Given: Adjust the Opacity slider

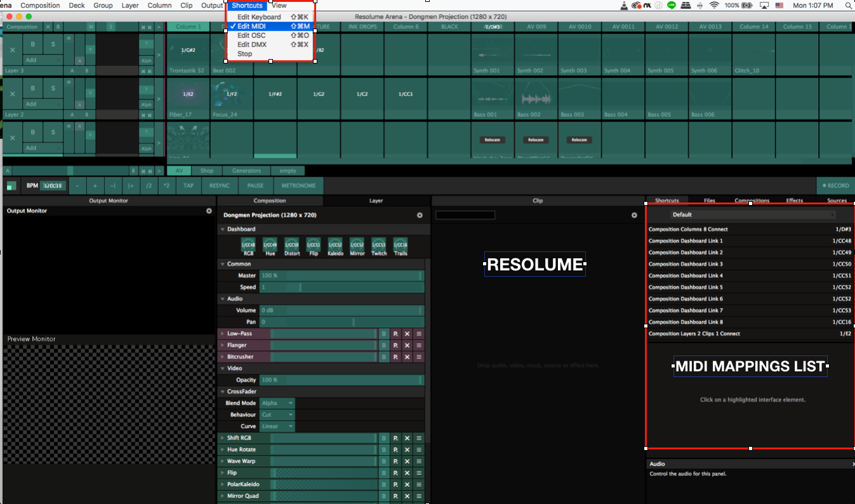Looking at the screenshot, I should [x=341, y=380].
